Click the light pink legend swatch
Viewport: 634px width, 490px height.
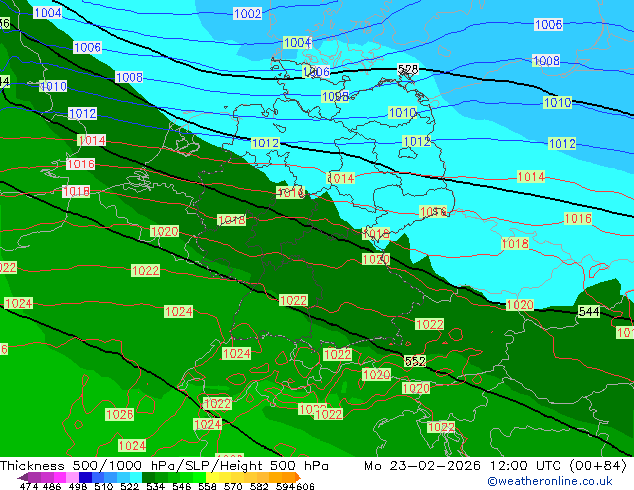click(x=72, y=478)
